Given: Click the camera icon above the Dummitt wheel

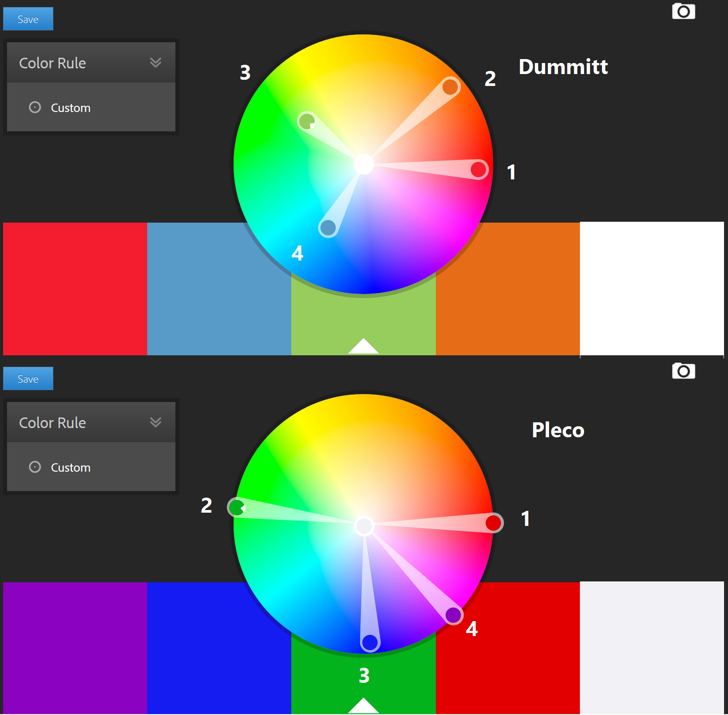Looking at the screenshot, I should pyautogui.click(x=683, y=11).
